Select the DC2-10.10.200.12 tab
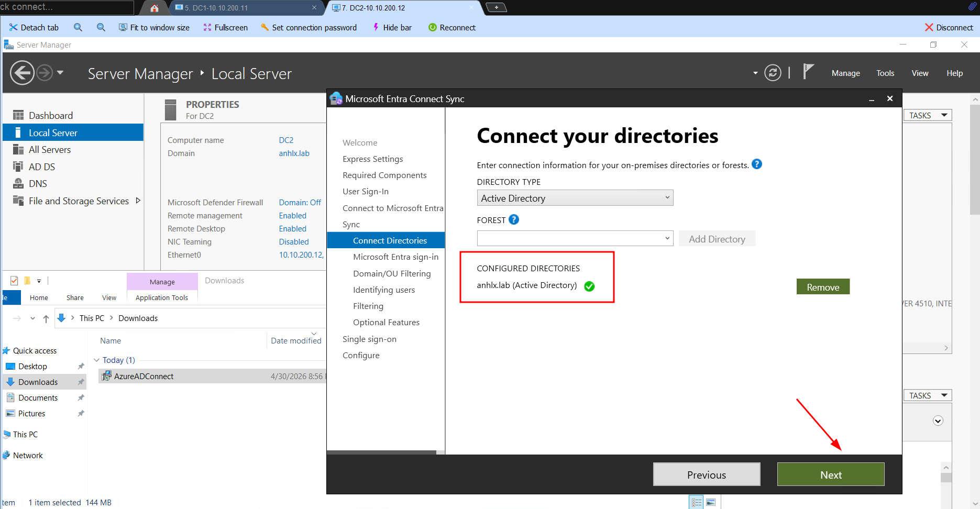 [403, 8]
